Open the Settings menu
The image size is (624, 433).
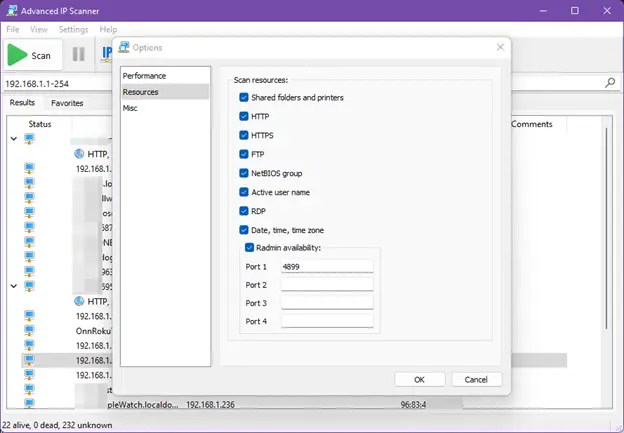(73, 29)
